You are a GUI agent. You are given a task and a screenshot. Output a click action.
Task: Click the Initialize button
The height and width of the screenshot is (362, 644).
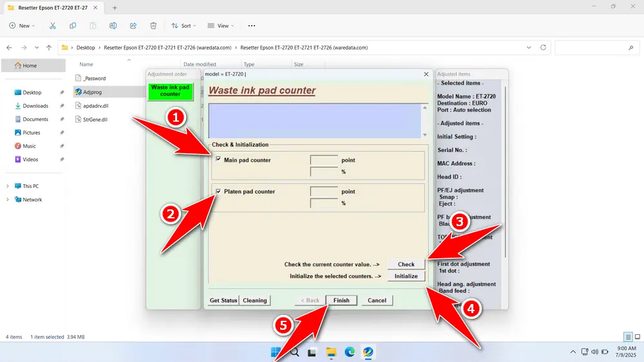pyautogui.click(x=406, y=276)
